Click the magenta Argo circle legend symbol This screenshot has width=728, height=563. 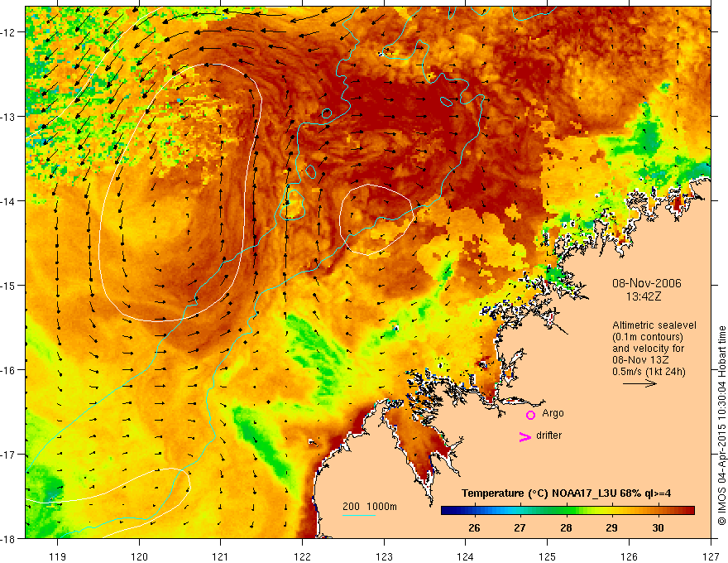tap(530, 415)
